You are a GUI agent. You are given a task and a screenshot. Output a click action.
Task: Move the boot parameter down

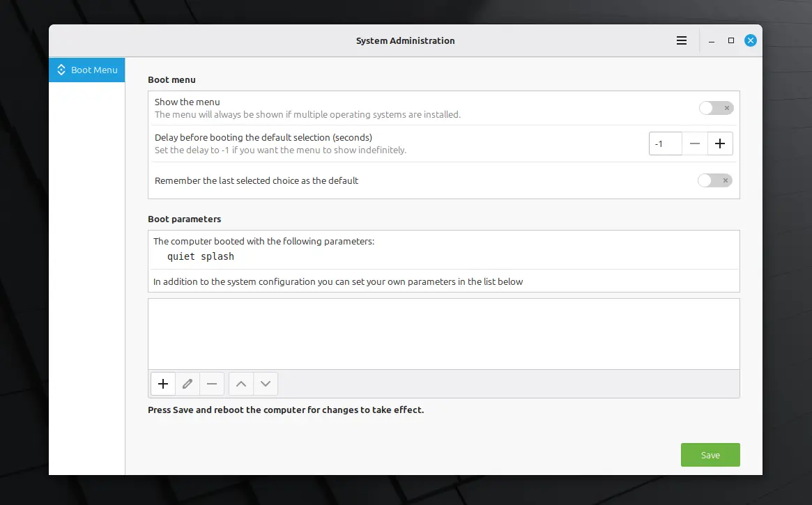point(266,384)
